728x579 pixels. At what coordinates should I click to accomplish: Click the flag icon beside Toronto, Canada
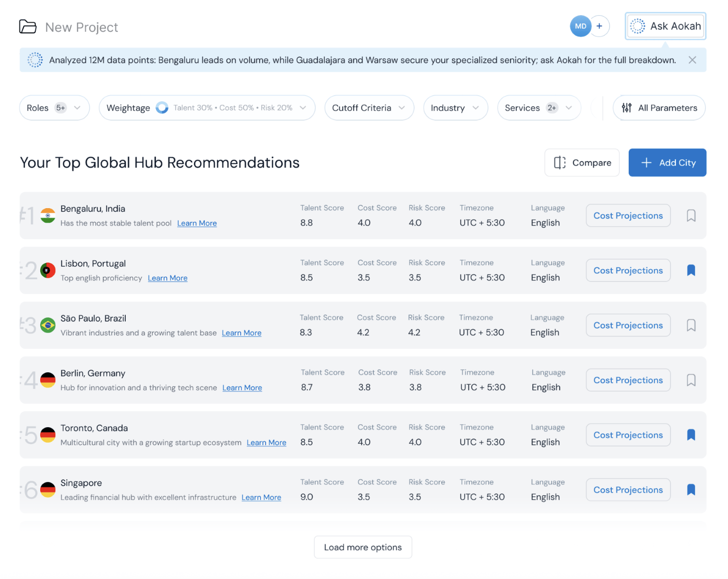point(48,435)
